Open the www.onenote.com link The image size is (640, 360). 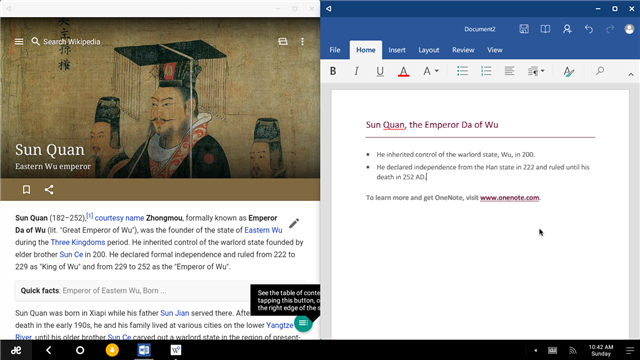pyautogui.click(x=509, y=198)
